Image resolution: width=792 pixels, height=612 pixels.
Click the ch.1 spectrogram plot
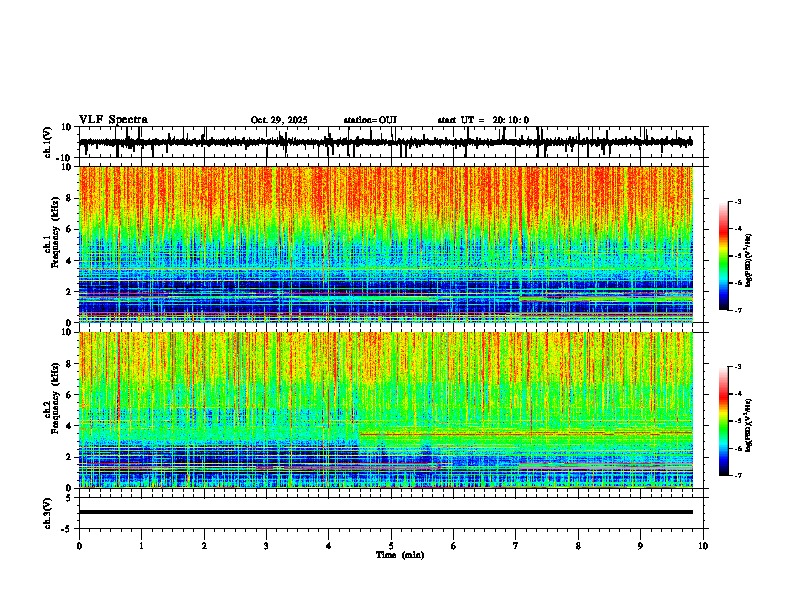point(386,244)
